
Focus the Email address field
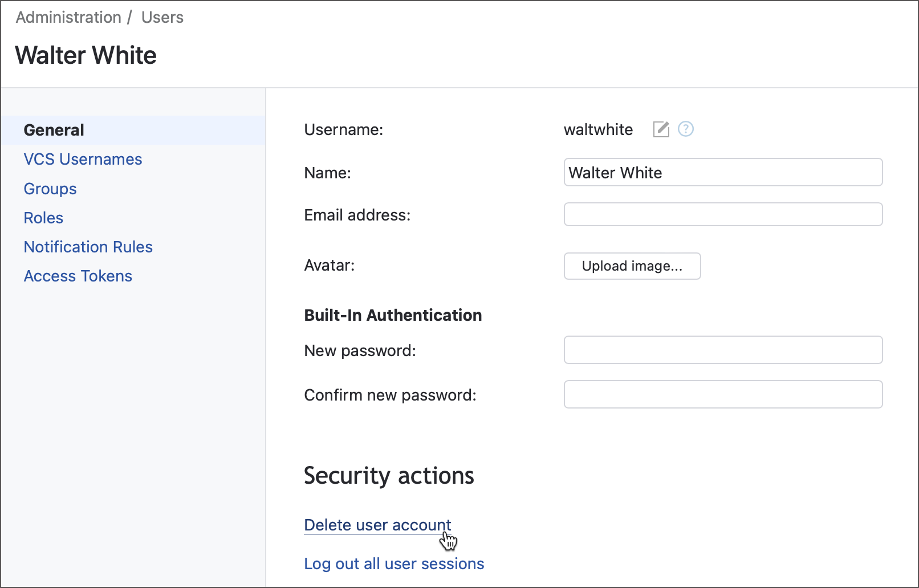pyautogui.click(x=723, y=215)
